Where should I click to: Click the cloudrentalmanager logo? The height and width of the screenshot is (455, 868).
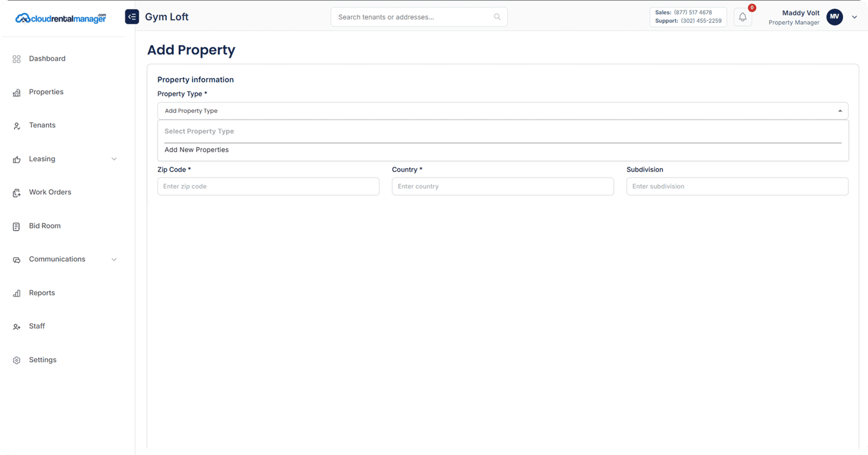click(x=61, y=18)
